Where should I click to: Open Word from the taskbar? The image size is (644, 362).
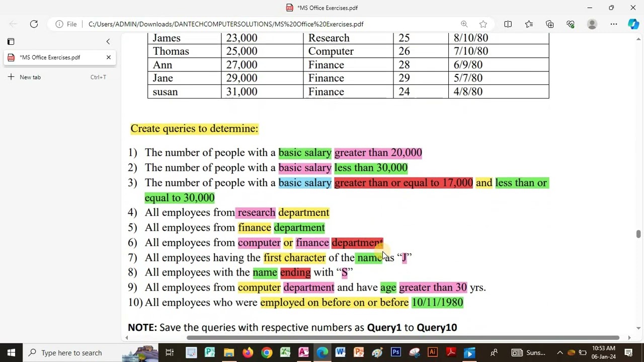[x=340, y=352]
